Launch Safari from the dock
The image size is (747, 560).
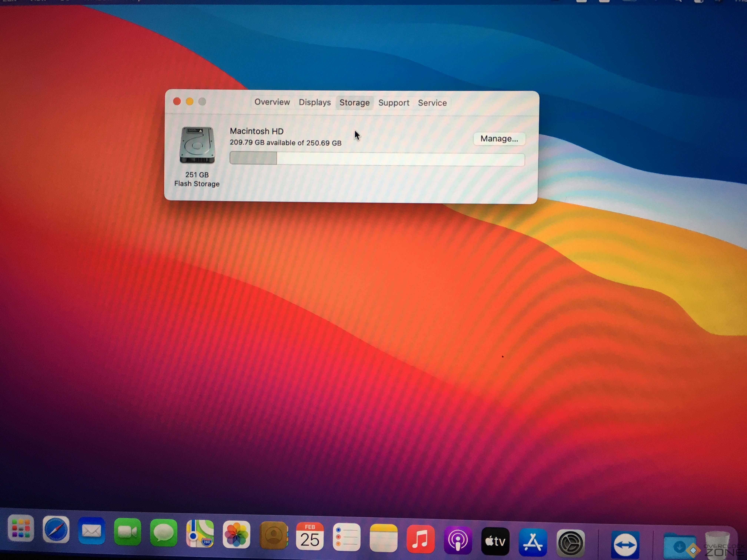tap(56, 530)
